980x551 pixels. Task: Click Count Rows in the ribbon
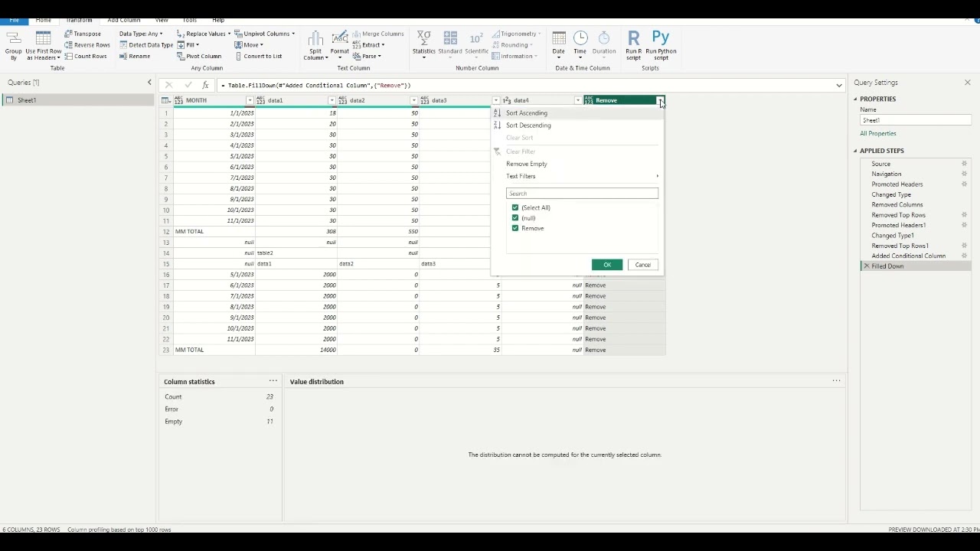click(x=86, y=56)
